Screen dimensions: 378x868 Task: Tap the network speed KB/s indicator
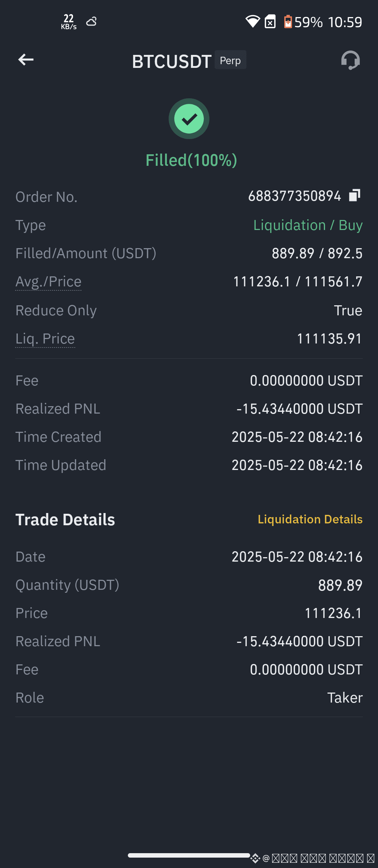click(69, 22)
